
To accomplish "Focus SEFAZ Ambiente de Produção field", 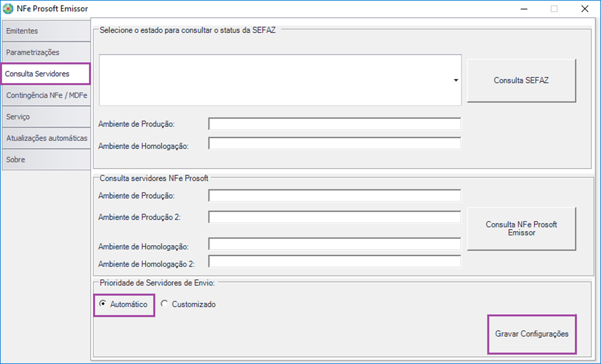I will [334, 124].
